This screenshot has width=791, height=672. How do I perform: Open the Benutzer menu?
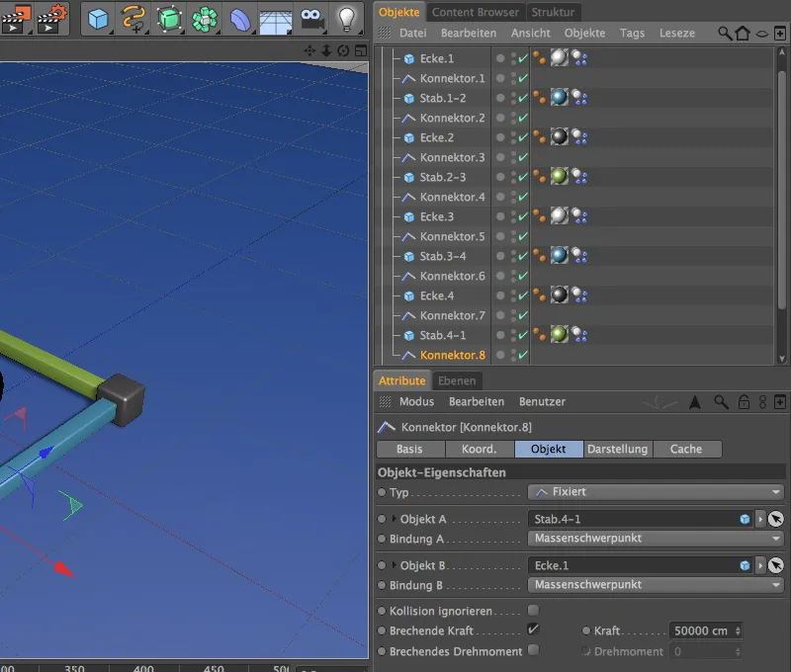tap(542, 402)
